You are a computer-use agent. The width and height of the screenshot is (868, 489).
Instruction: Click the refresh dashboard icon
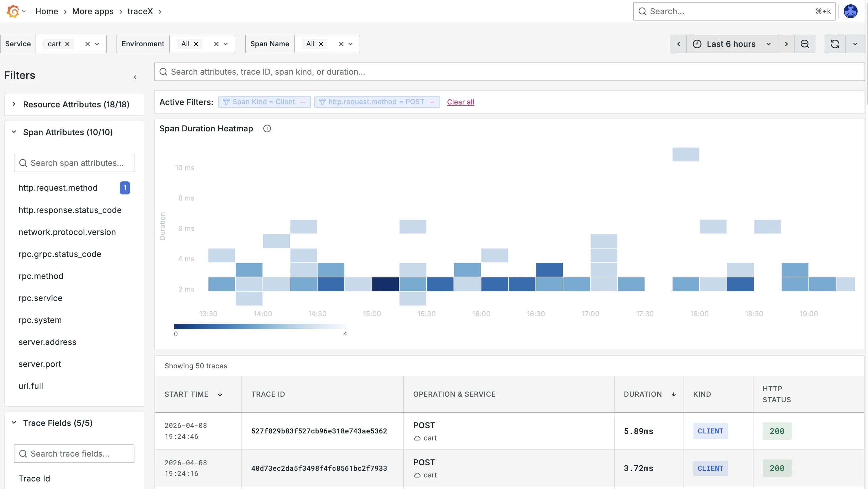click(x=835, y=44)
